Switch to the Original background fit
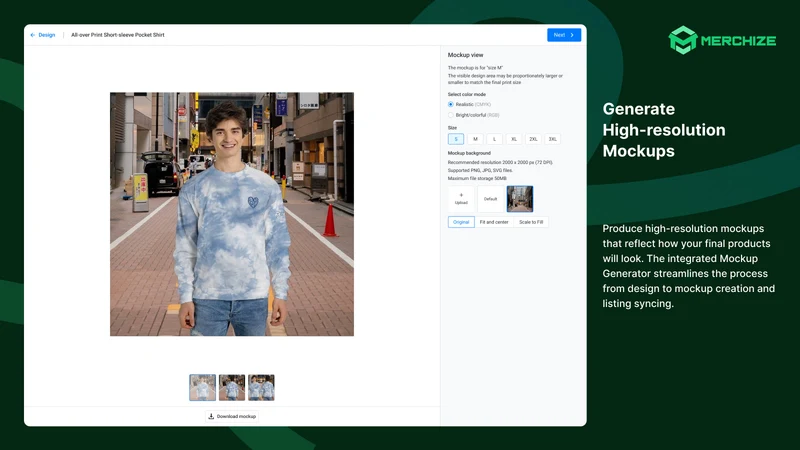The width and height of the screenshot is (800, 450). click(461, 222)
